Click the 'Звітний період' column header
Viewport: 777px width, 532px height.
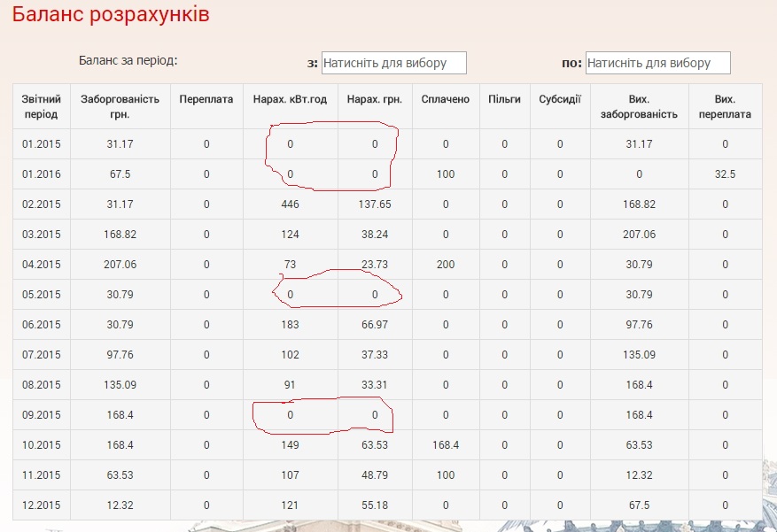coord(40,106)
